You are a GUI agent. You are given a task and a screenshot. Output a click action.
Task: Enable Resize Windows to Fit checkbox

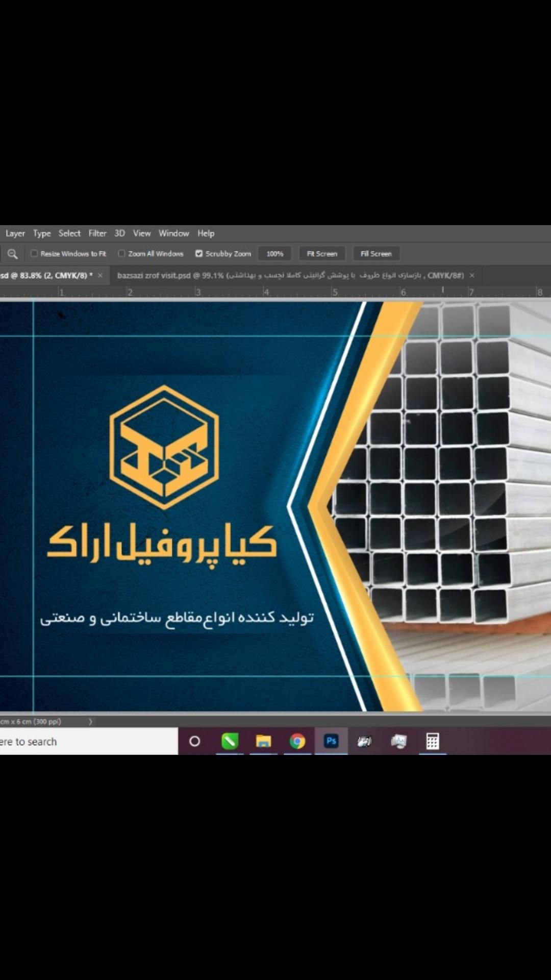tap(34, 254)
